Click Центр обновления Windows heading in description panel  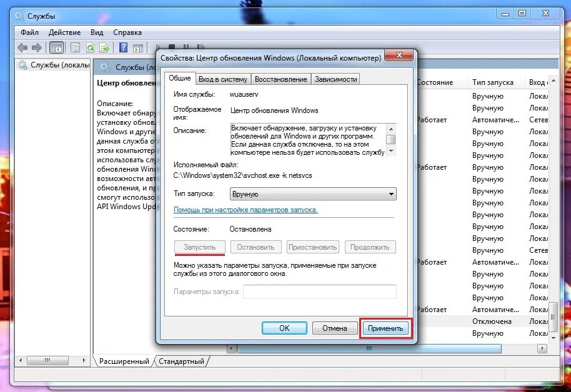tap(126, 83)
